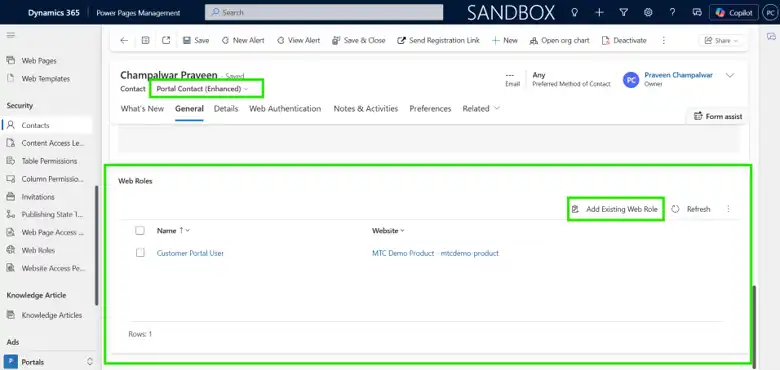
Task: Select Contacts in Security section
Action: coord(47,125)
